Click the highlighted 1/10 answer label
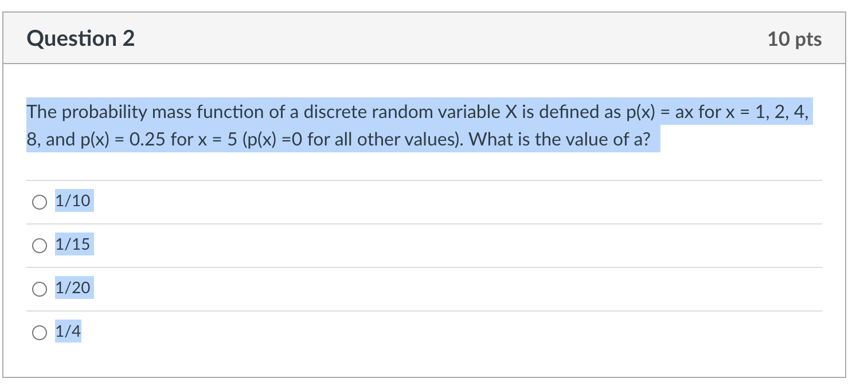Viewport: 868px width, 386px height. (73, 201)
